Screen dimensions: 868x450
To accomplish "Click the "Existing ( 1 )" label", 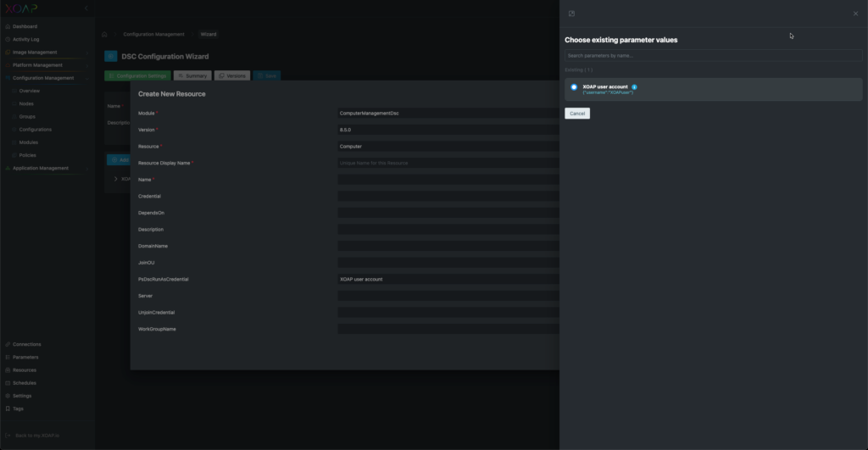I will [578, 69].
